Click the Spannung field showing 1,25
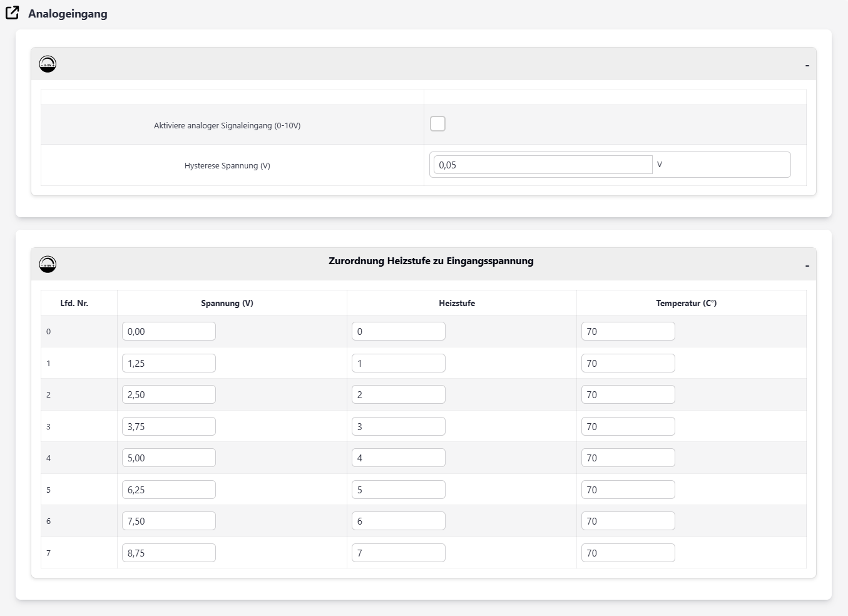This screenshot has width=848, height=616. tap(168, 364)
